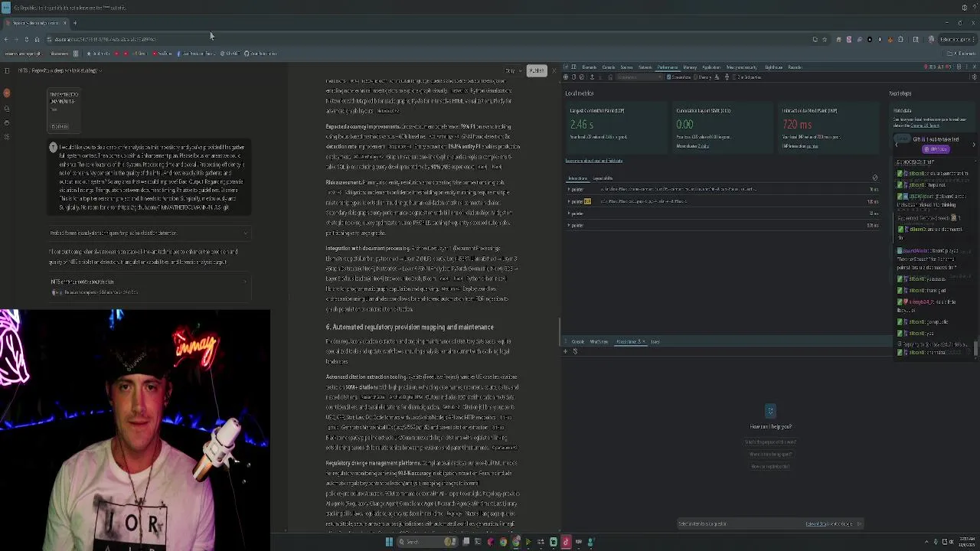Toggle the Screenshots checkbox
This screenshot has width=980, height=551.
click(x=669, y=77)
